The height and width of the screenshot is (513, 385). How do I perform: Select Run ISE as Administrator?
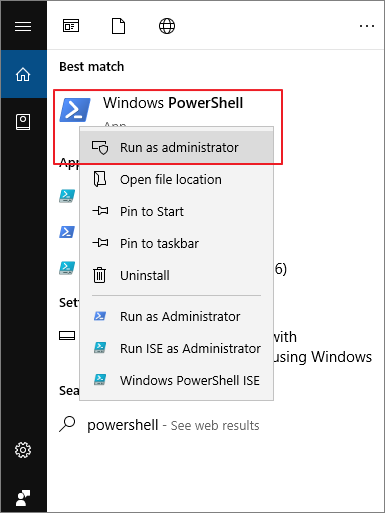tap(176, 348)
